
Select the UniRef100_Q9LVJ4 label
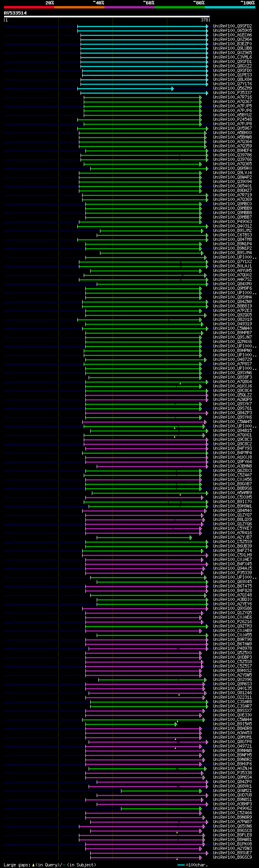point(232,173)
